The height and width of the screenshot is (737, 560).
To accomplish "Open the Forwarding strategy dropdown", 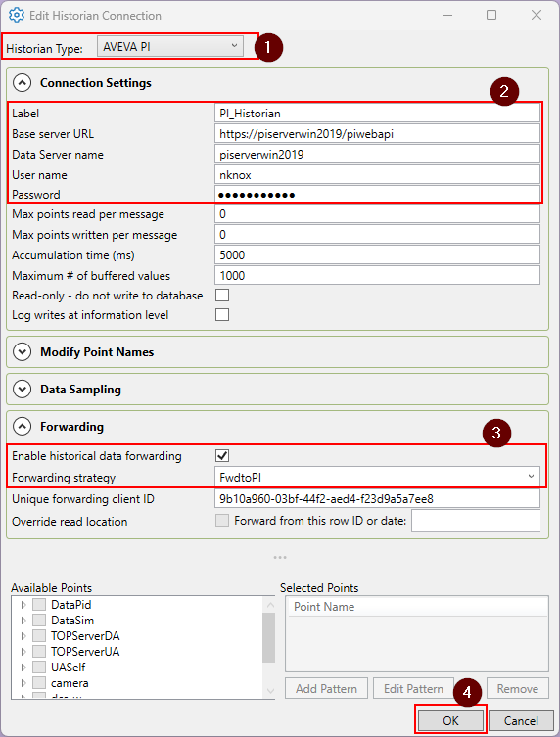I will (377, 477).
